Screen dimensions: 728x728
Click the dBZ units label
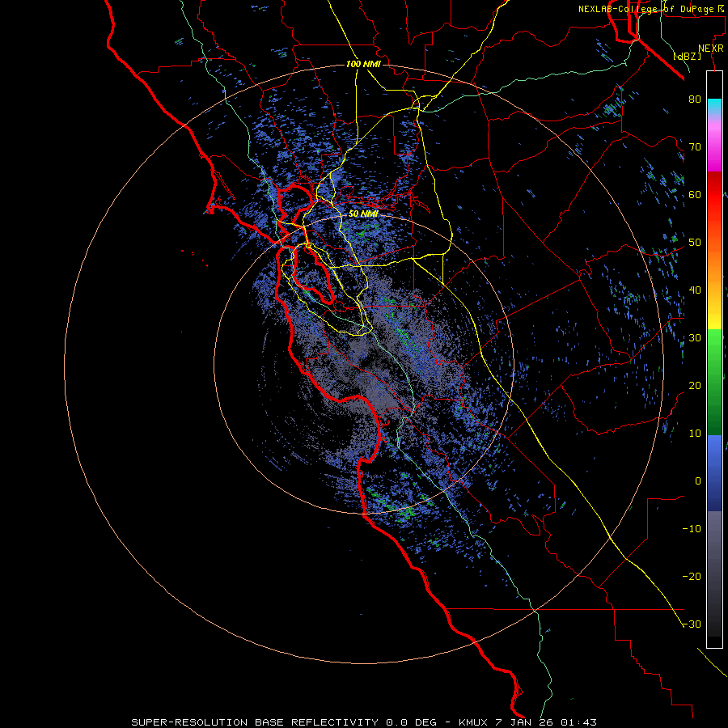pos(687,56)
